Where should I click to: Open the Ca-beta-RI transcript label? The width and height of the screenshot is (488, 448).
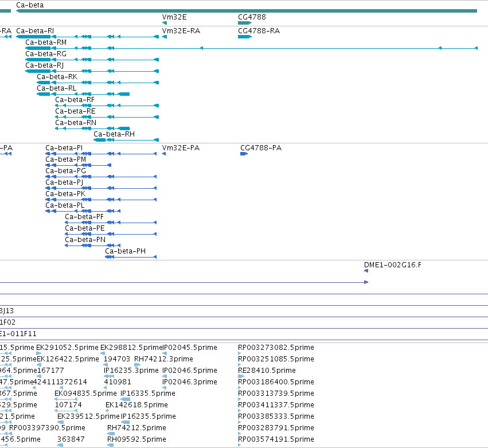[x=35, y=31]
